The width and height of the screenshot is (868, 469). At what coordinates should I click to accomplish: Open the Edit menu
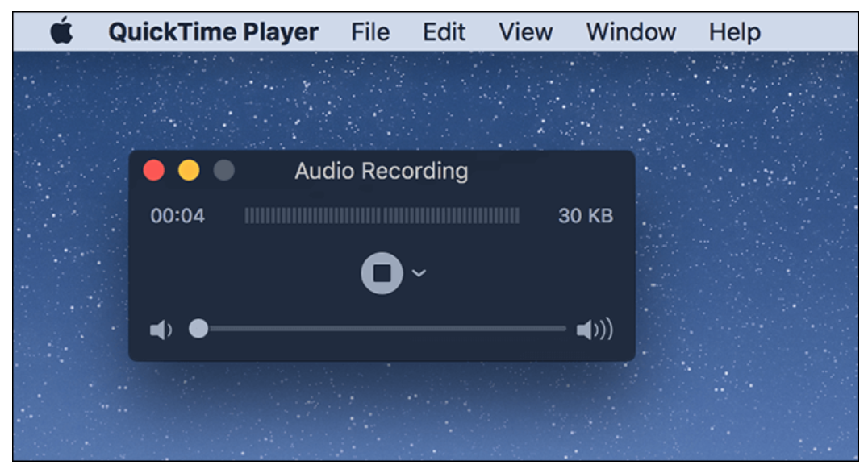tap(444, 32)
